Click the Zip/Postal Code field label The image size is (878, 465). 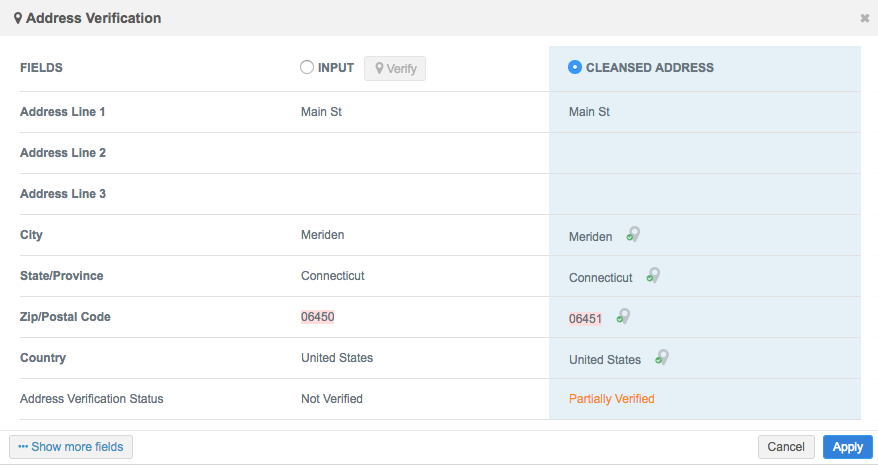pyautogui.click(x=65, y=317)
